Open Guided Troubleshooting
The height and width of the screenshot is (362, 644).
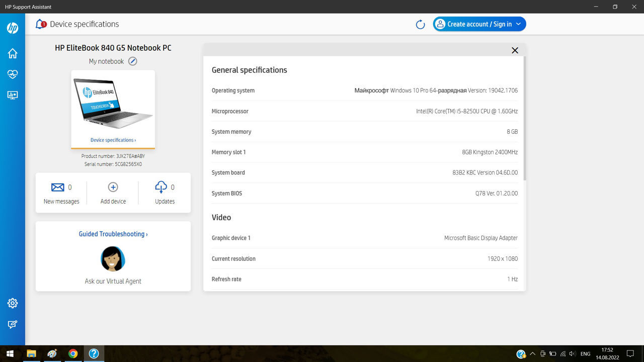point(113,234)
